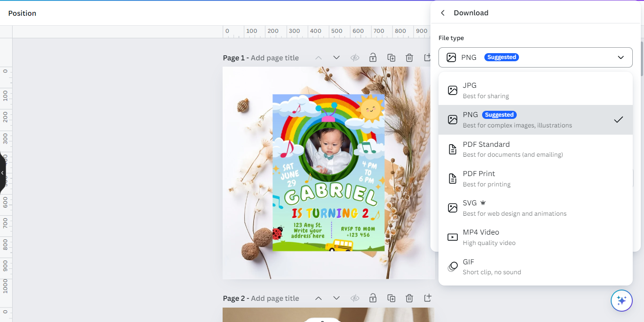This screenshot has width=644, height=322.
Task: Delete Page 2 with trash icon
Action: (x=409, y=298)
